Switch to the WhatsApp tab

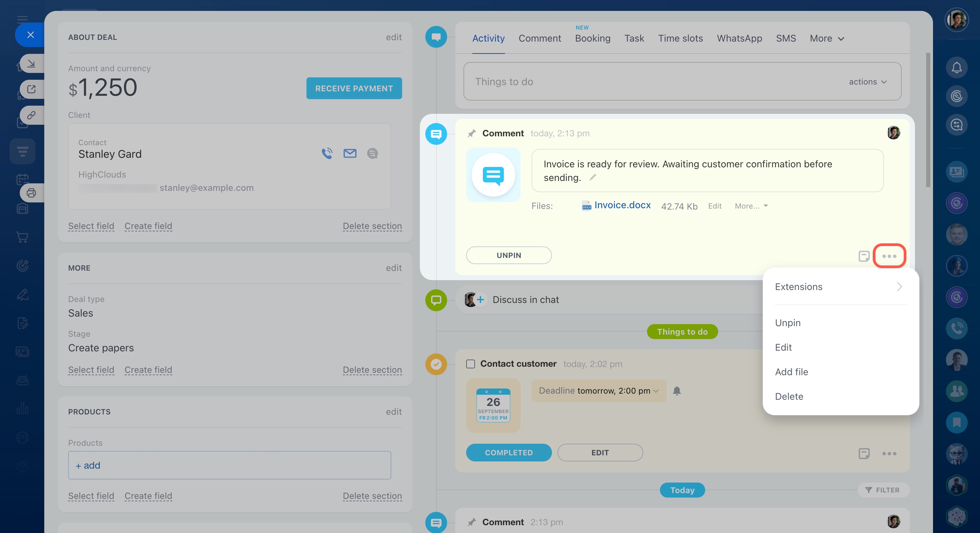tap(739, 39)
